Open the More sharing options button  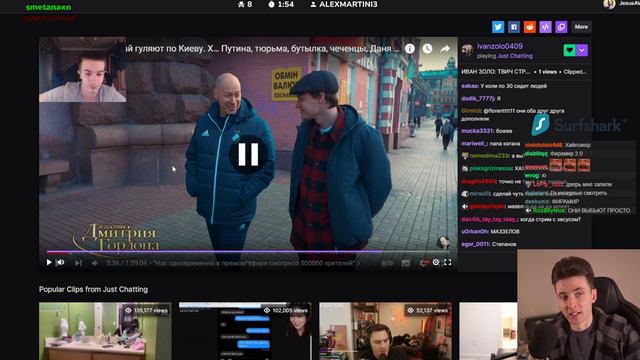[581, 27]
